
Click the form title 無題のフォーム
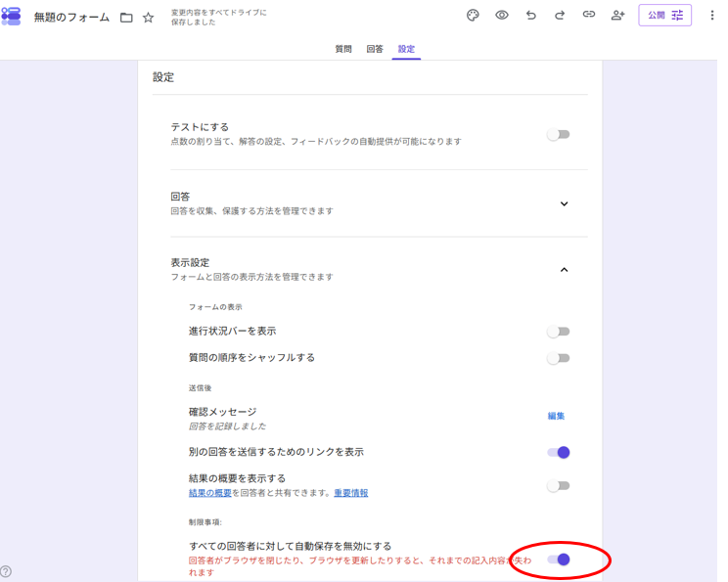[71, 18]
